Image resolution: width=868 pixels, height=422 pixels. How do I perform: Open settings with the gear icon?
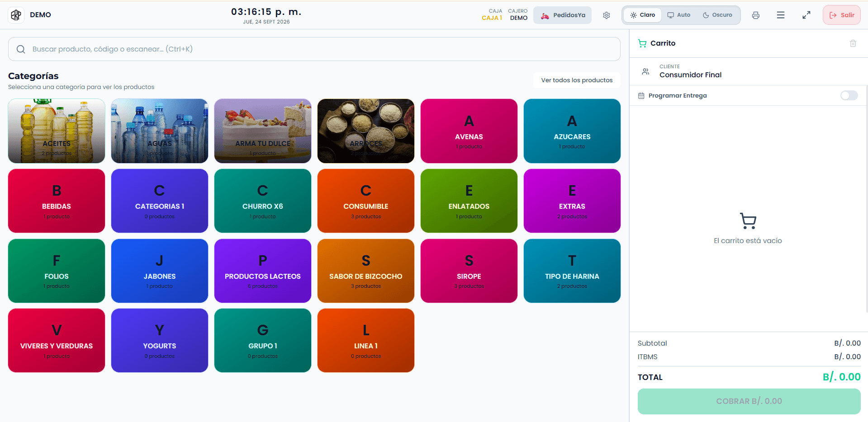click(606, 15)
